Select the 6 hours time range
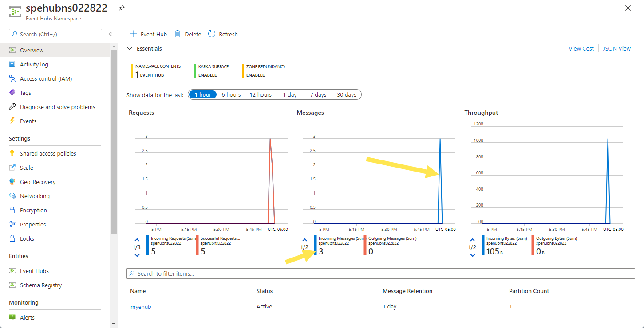644x328 pixels. 231,94
